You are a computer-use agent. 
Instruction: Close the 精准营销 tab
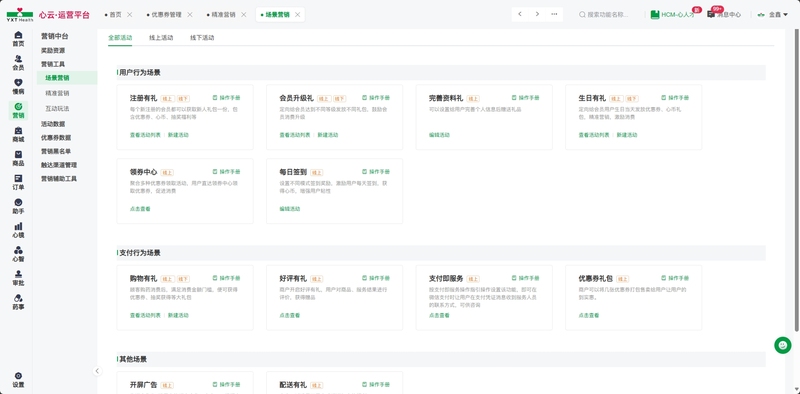[x=244, y=15]
